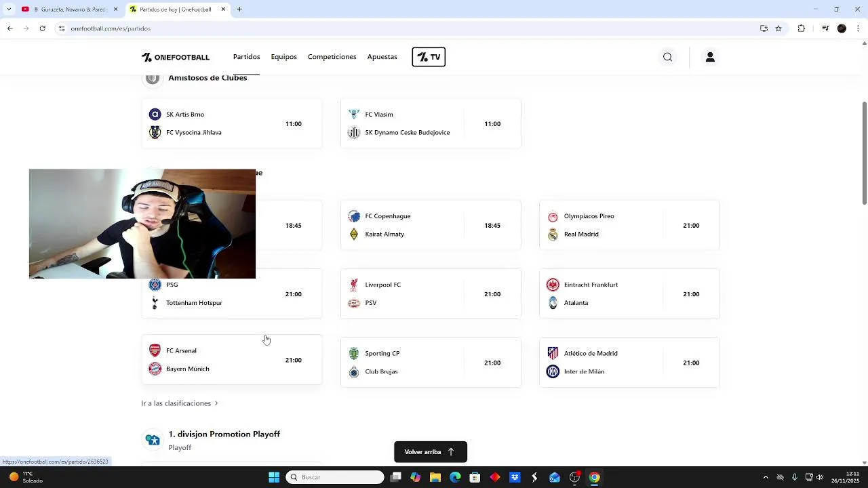The width and height of the screenshot is (868, 488).
Task: Open File Explorer from taskbar
Action: (435, 477)
